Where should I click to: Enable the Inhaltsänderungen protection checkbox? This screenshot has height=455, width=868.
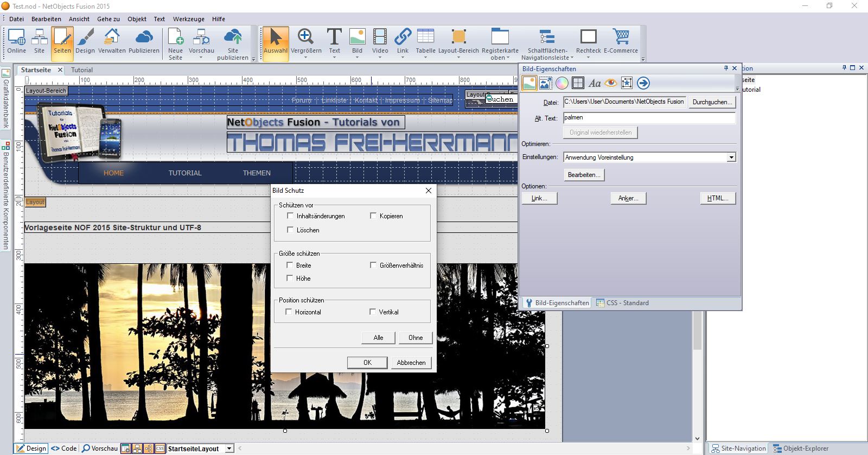[290, 216]
